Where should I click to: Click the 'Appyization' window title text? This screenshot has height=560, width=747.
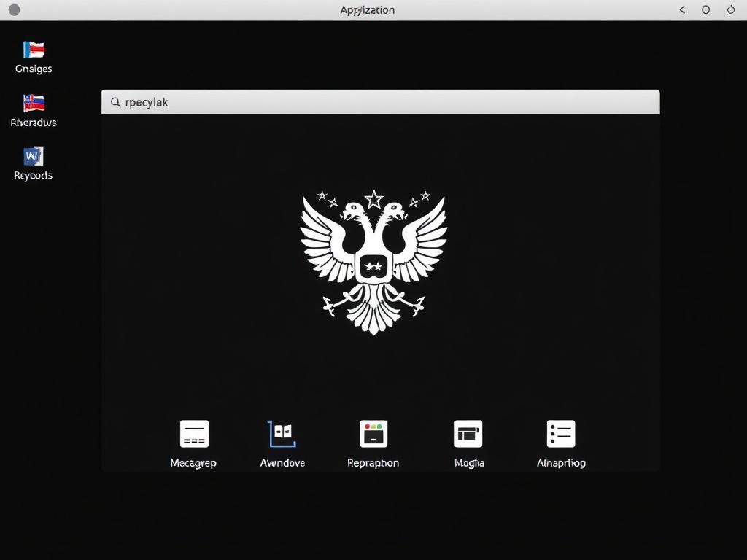[x=367, y=10]
